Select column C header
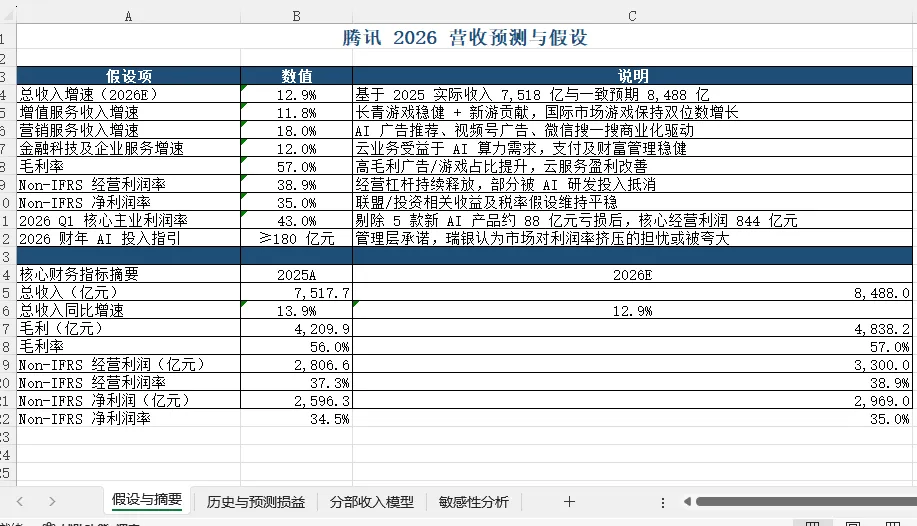 tap(632, 16)
